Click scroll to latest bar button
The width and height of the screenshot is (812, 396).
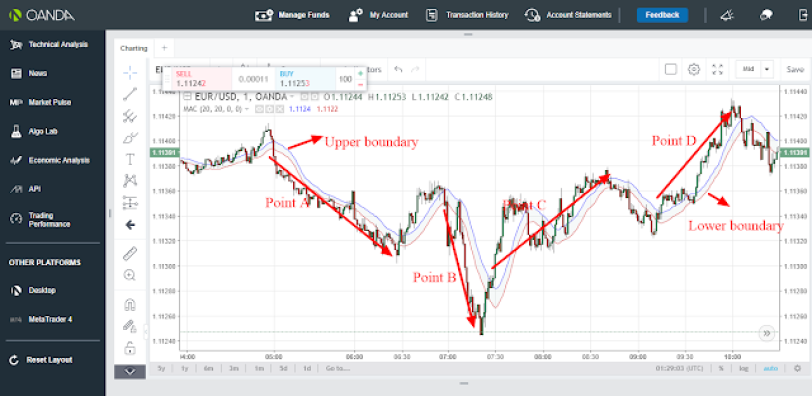(766, 333)
